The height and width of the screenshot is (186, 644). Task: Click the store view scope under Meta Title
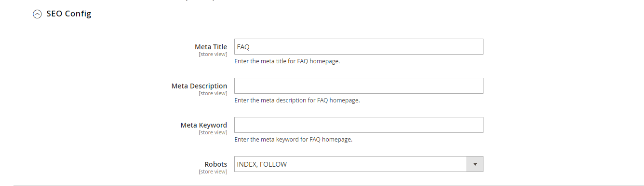pos(213,54)
